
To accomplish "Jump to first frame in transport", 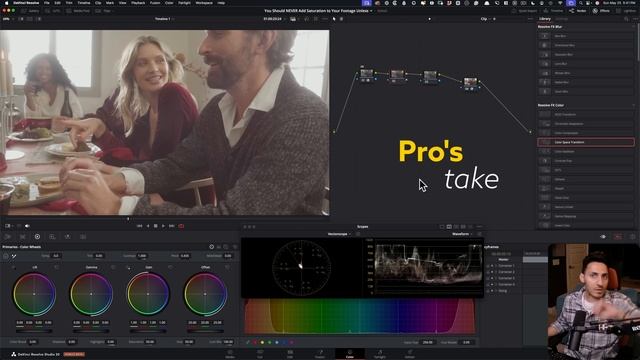I will point(140,226).
